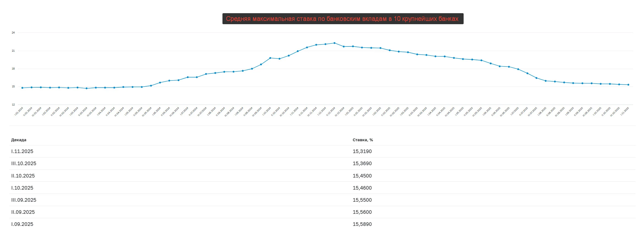Image resolution: width=644 pixels, height=230 pixels.
Task: Click the y-axis label 12
Action: coord(13,105)
